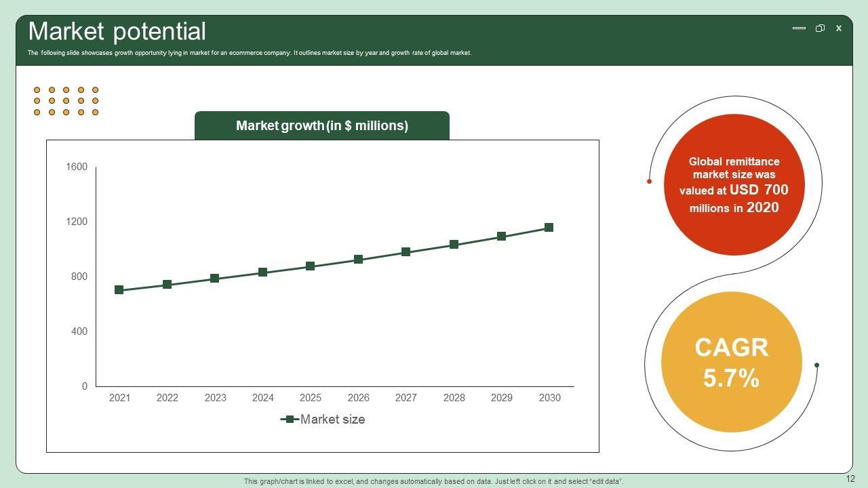Click the Market growth chart title tab
This screenshot has width=868, height=488.
pyautogui.click(x=322, y=126)
